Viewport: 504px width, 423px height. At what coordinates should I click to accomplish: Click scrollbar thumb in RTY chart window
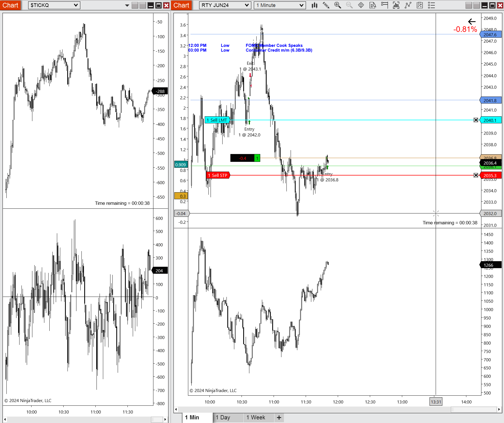474,409
